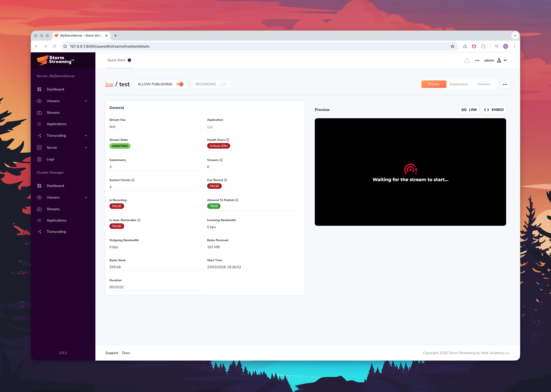The image size is (551, 392).
Task: Click the Health Score info icon
Action: [228, 140]
